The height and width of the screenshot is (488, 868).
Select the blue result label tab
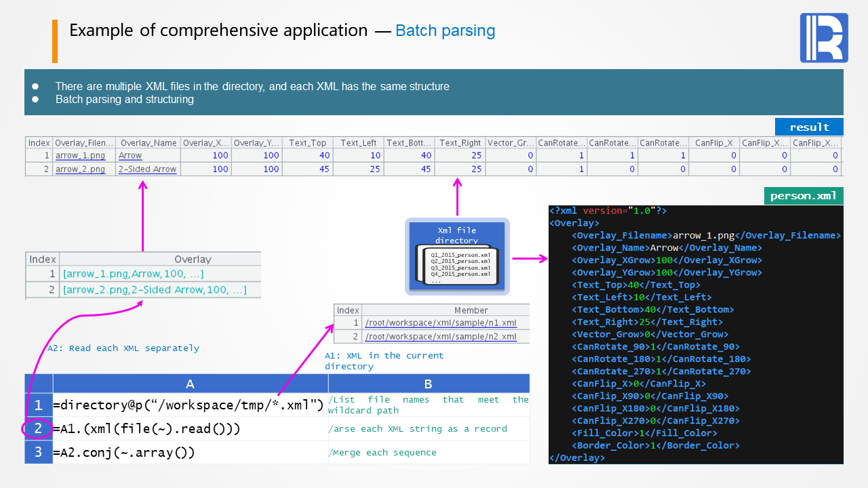809,127
